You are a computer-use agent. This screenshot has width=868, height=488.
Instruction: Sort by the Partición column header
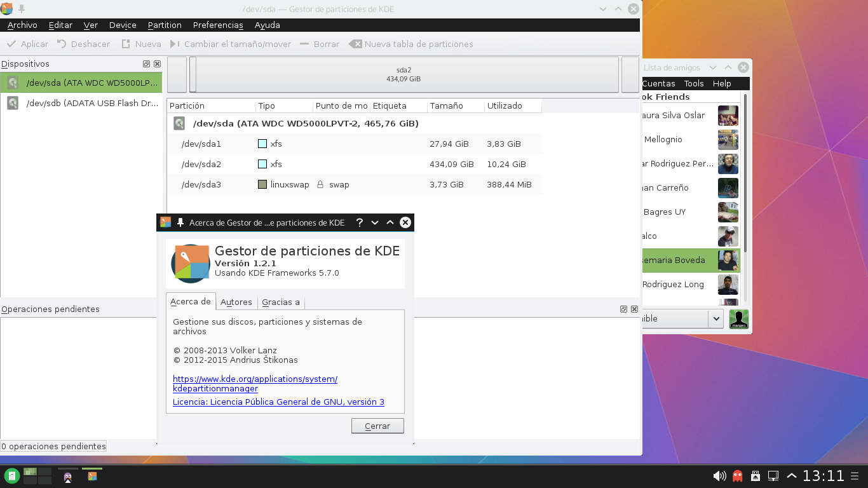211,105
